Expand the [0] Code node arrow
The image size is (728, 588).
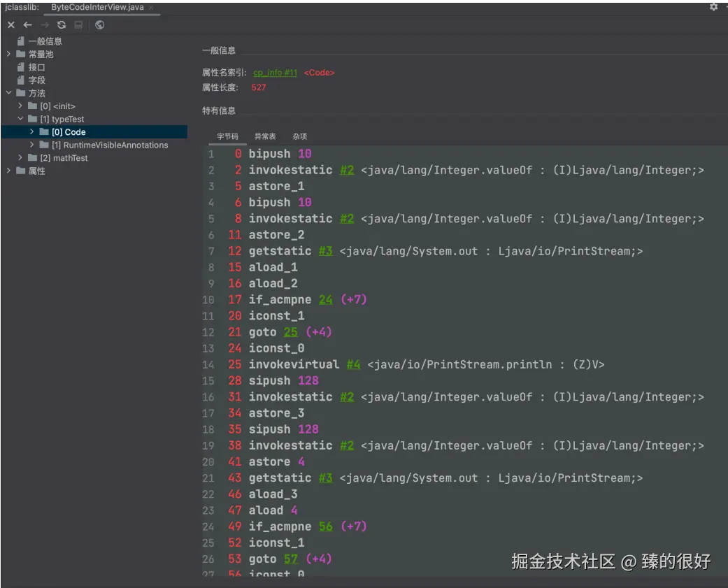click(x=31, y=132)
